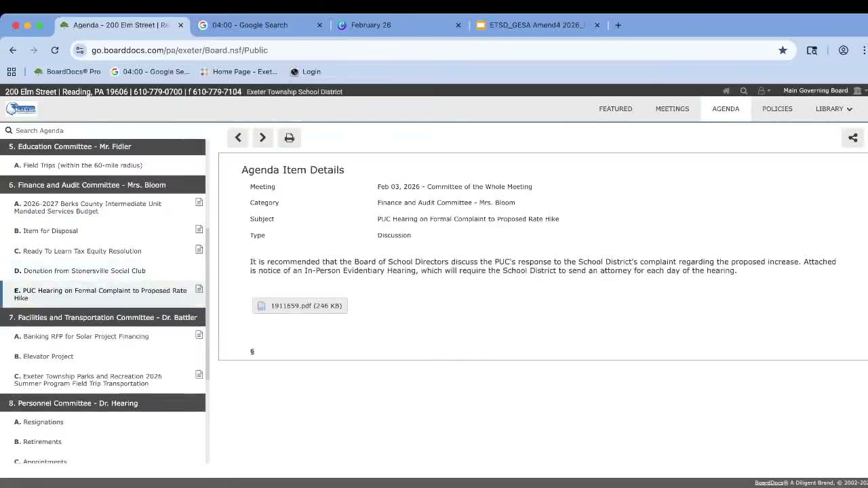Select Donation from Stonersville Social Club item
The width and height of the screenshot is (868, 488).
tap(84, 270)
